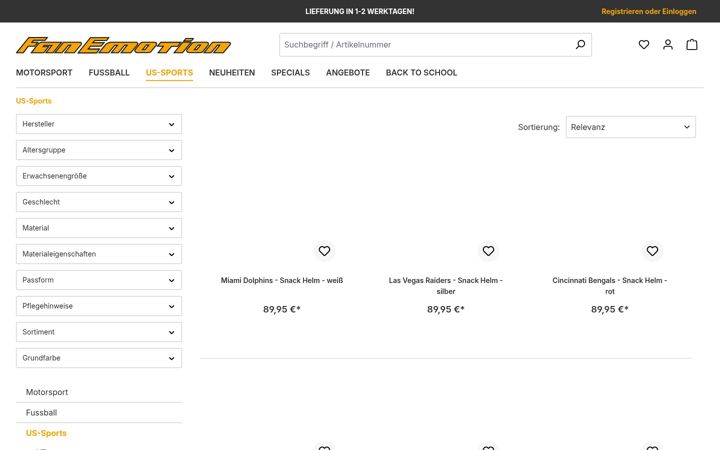
Task: Expand the Material filter
Action: click(x=99, y=228)
